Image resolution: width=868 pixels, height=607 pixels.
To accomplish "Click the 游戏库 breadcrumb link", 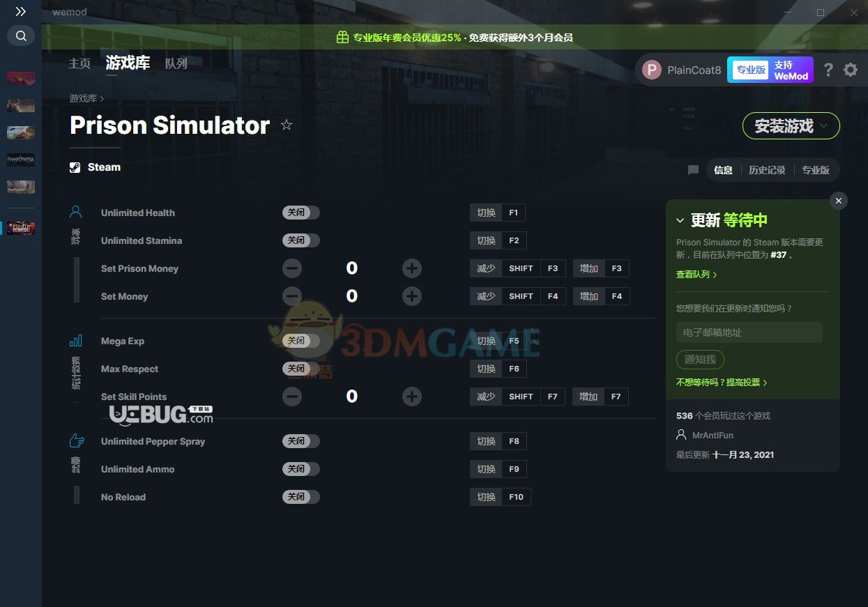I will coord(83,99).
